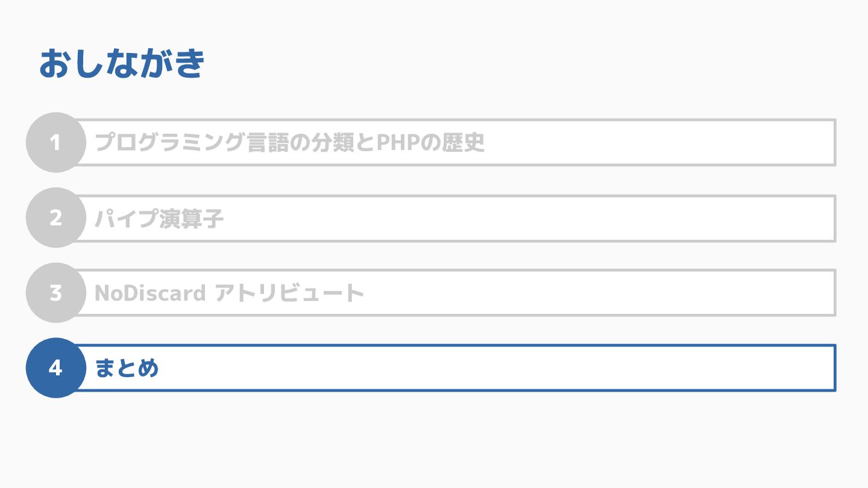Click empty space inside the blue まとめ box
The height and width of the screenshot is (488, 868).
pyautogui.click(x=512, y=368)
